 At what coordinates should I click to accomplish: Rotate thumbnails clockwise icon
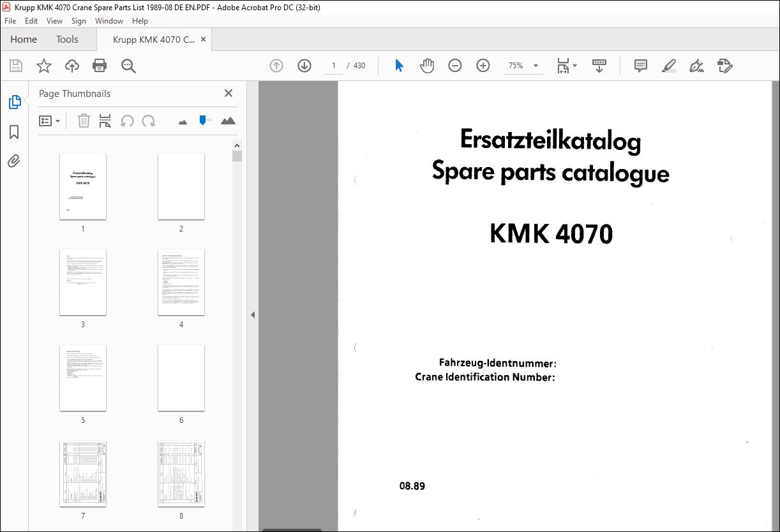[x=149, y=121]
